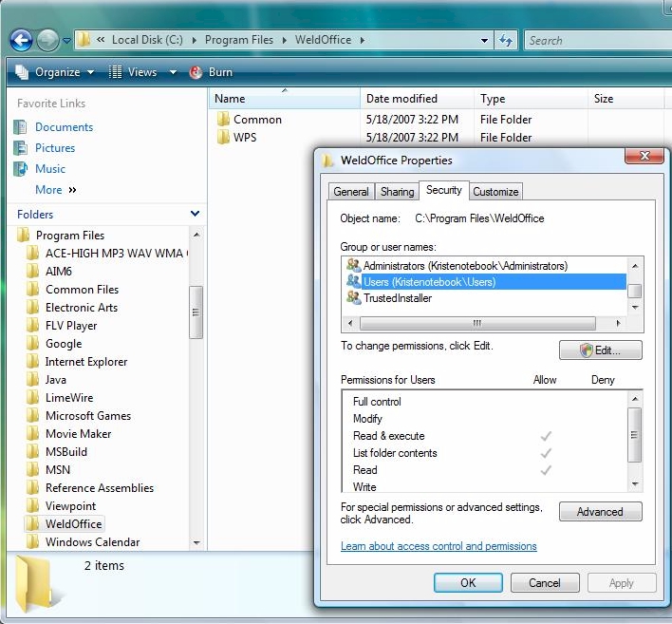Open the Views dropdown menu
The image size is (672, 624).
pos(142,72)
